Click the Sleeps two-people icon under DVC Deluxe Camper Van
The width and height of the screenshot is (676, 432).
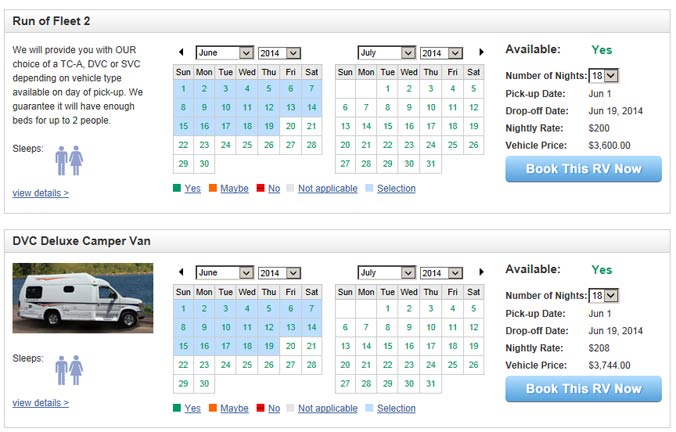point(69,370)
